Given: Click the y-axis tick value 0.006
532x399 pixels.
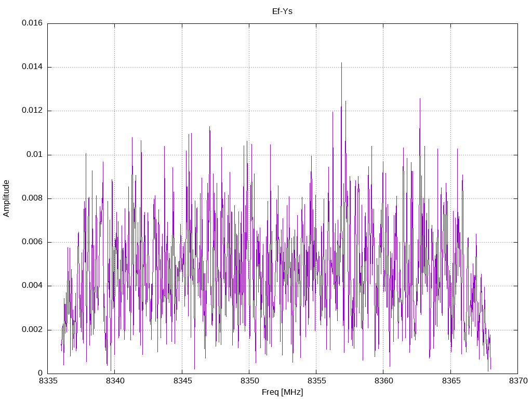Looking at the screenshot, I should tap(32, 242).
